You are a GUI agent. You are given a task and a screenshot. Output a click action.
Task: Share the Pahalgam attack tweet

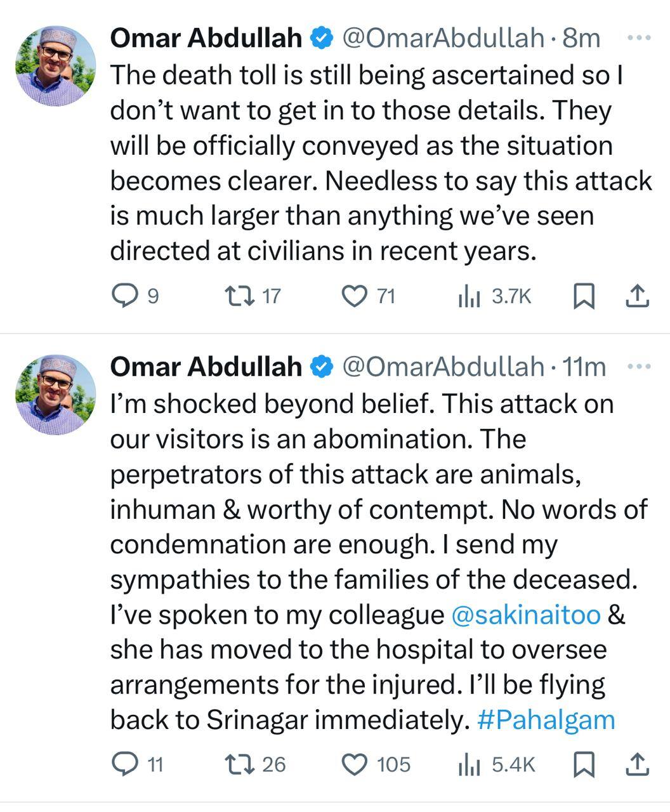pyautogui.click(x=637, y=764)
